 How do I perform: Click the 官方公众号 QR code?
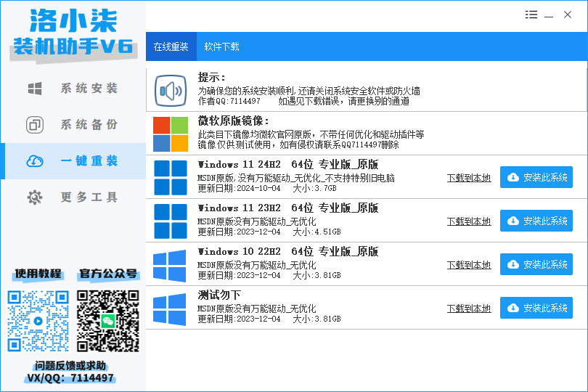tap(107, 321)
